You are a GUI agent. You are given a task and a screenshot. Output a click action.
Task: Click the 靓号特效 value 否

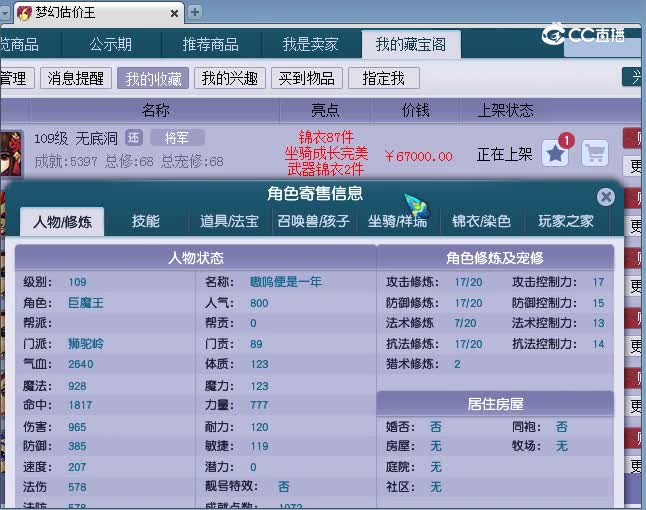coord(283,487)
